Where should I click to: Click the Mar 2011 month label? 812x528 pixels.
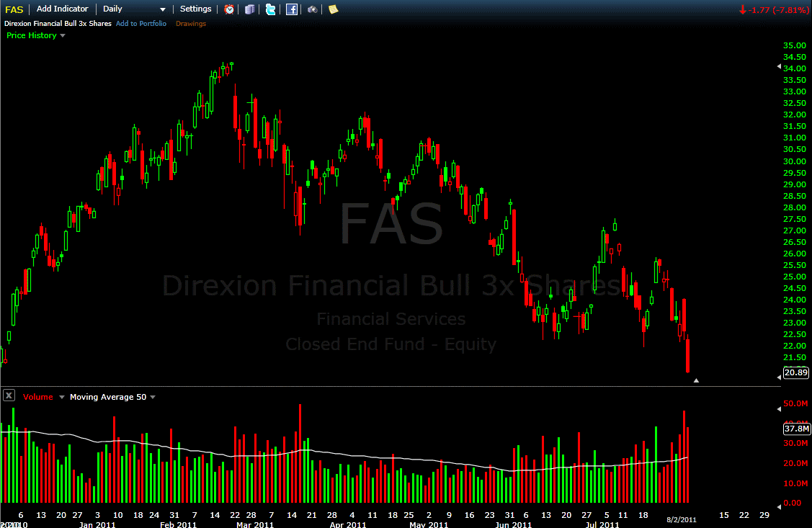255,524
